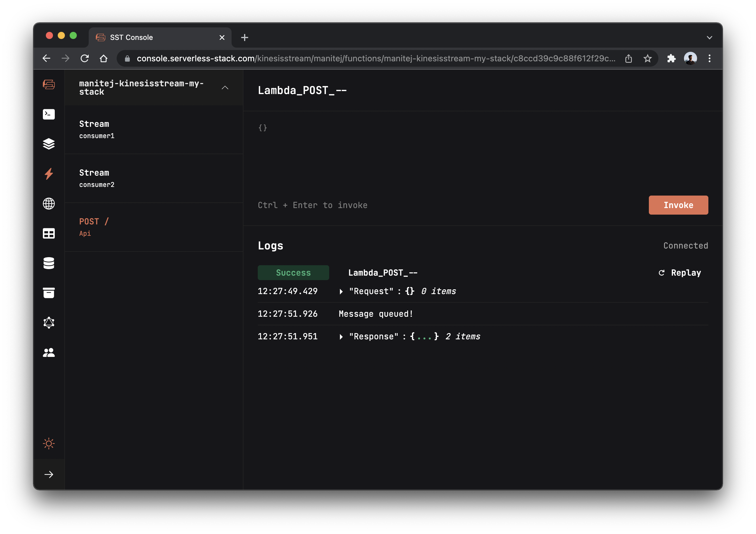Select the POST / Api function
Viewport: 756px width, 534px height.
(154, 227)
